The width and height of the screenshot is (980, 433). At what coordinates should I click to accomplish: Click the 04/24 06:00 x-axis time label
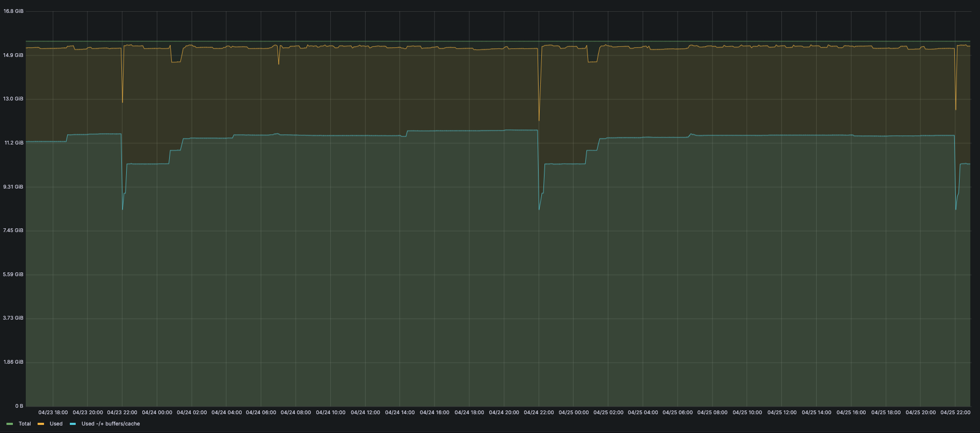tap(261, 413)
